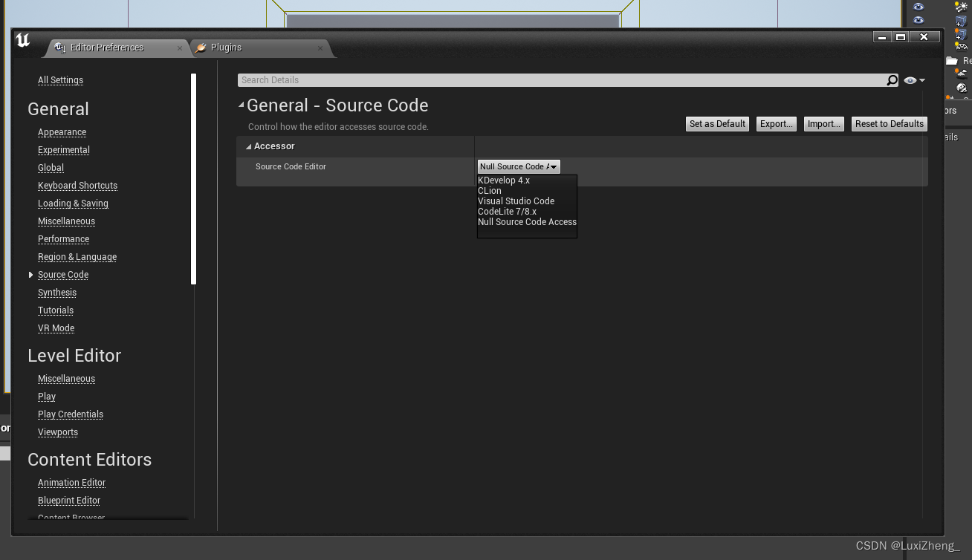This screenshot has width=972, height=560.
Task: Click the settings sidebar scrollbar
Action: point(193,178)
